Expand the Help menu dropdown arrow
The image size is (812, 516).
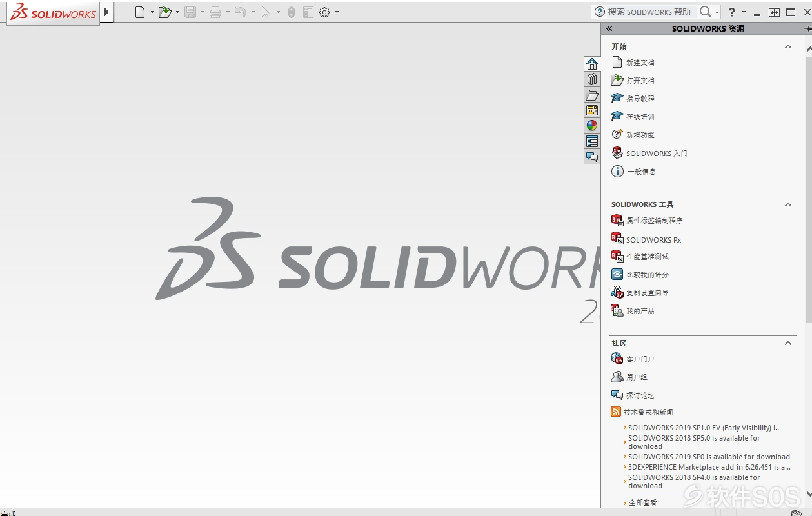(744, 12)
